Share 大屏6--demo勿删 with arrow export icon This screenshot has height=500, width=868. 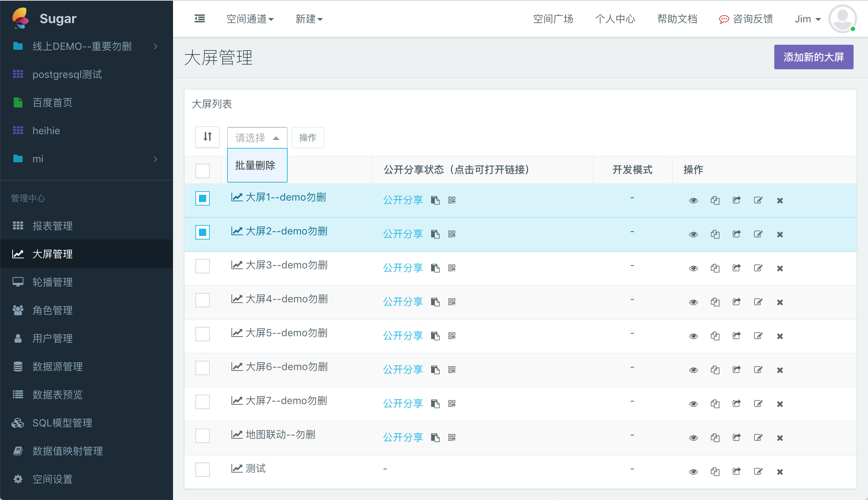tap(736, 370)
